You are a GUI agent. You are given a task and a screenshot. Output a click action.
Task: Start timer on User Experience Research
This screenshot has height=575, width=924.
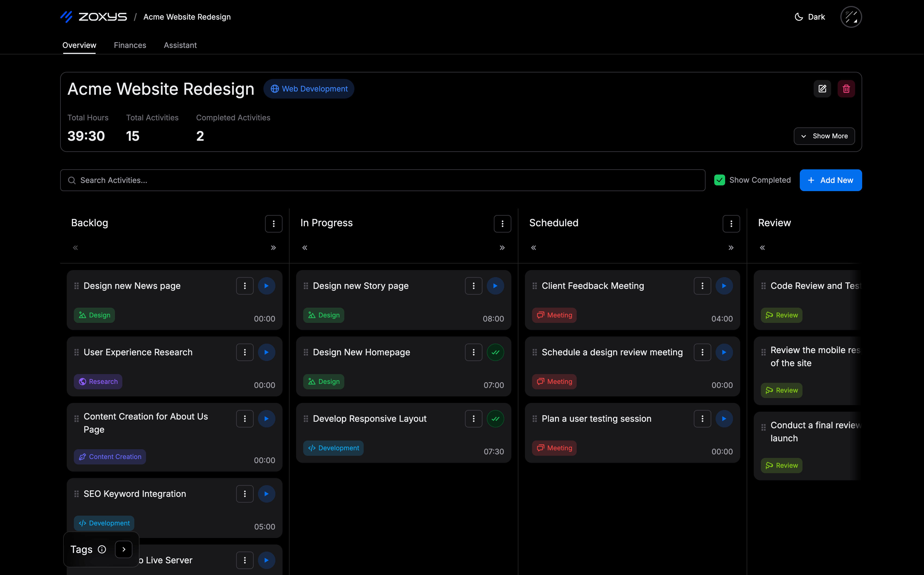pyautogui.click(x=266, y=352)
